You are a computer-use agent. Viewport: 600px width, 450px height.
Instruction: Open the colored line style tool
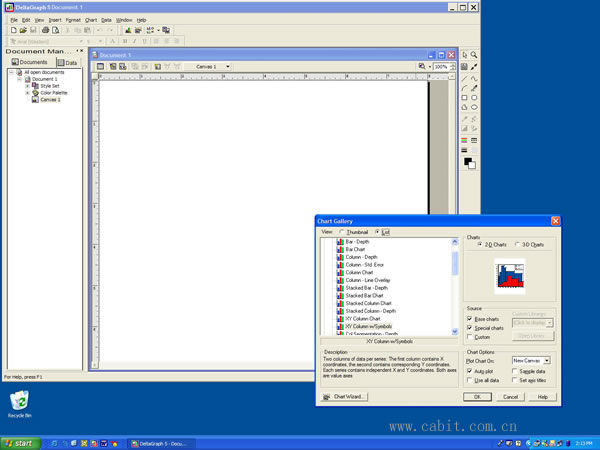click(x=465, y=140)
